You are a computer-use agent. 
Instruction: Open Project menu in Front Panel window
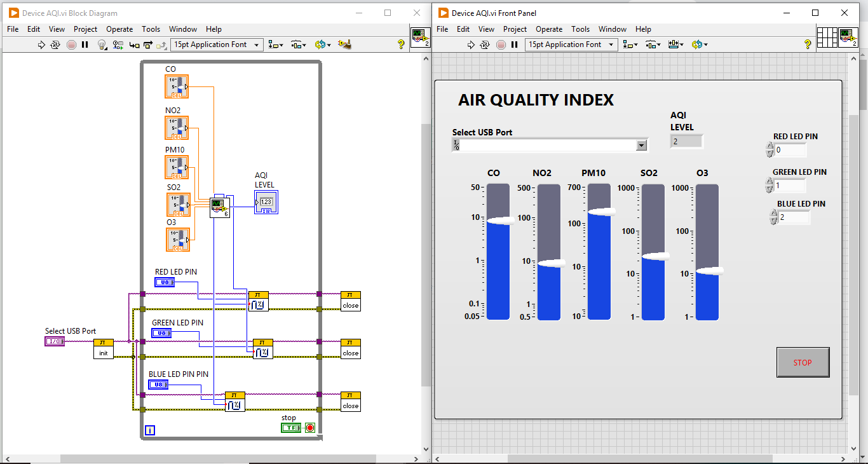coord(515,29)
